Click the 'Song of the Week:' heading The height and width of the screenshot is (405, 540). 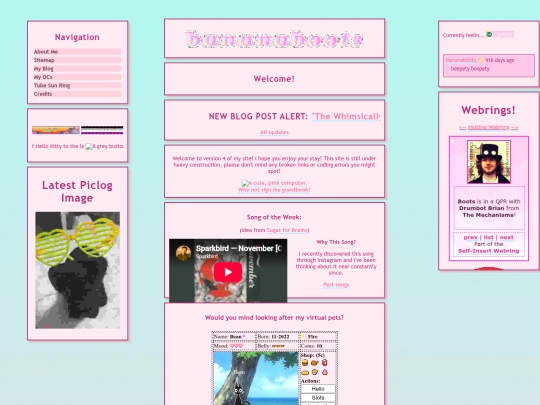(x=274, y=217)
